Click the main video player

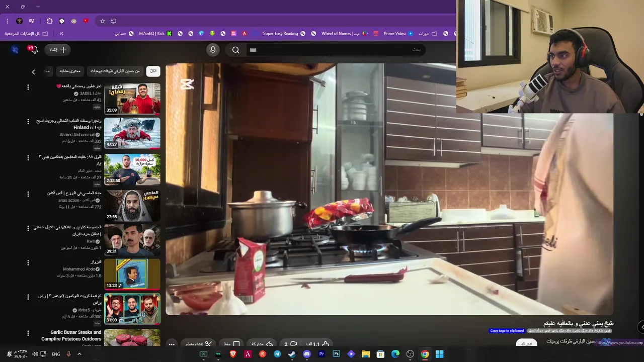click(x=389, y=189)
